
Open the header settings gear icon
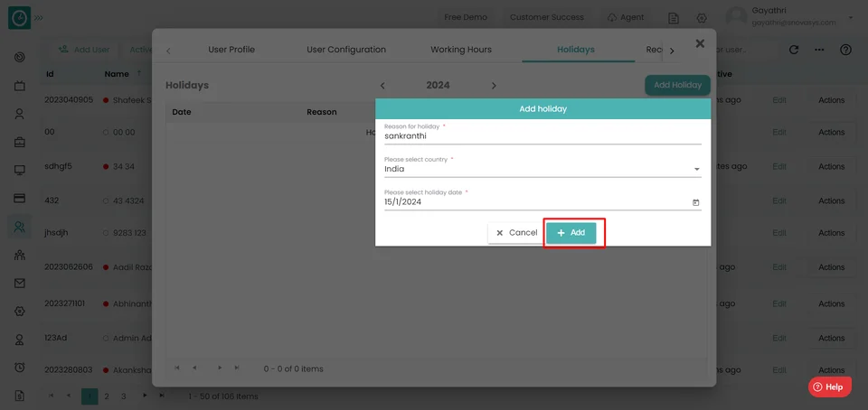tap(702, 18)
